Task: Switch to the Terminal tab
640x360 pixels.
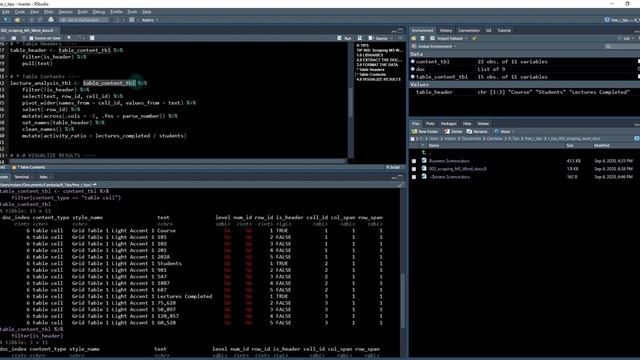Action: tap(22, 177)
